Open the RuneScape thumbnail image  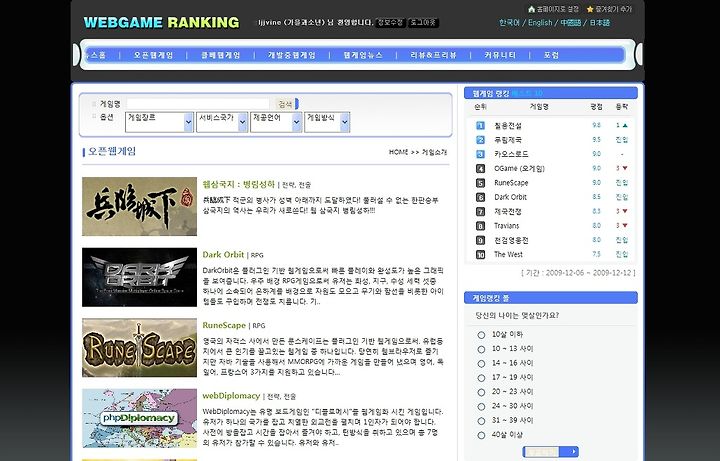coord(140,348)
